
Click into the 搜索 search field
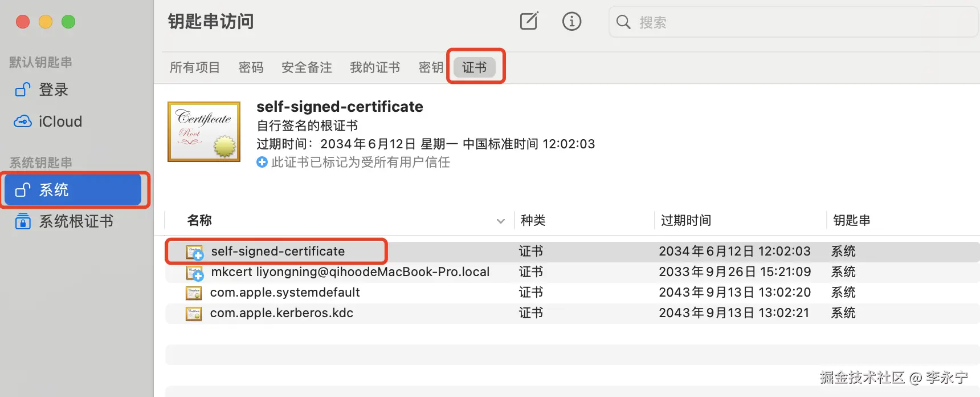tap(793, 22)
